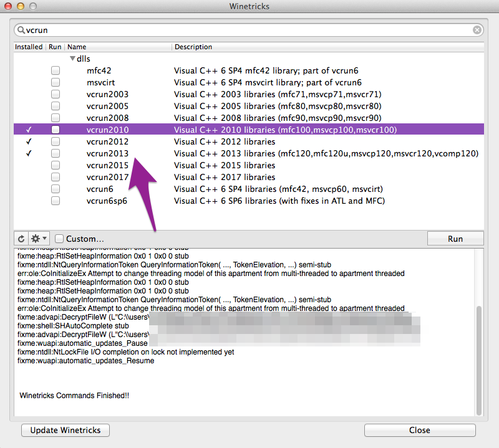
Task: Check the Run box for vcrun2008
Action: tap(56, 118)
